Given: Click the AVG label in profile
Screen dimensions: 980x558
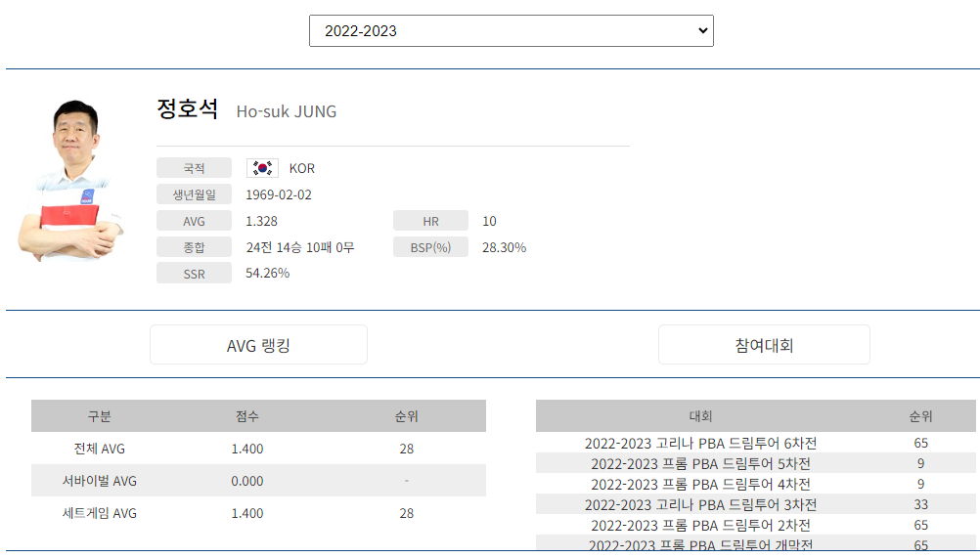Looking at the screenshot, I should click(x=194, y=221).
